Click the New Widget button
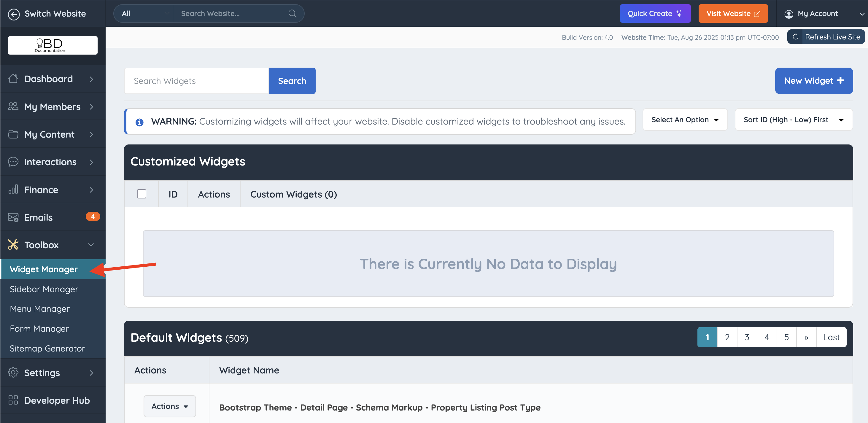This screenshot has height=423, width=868. pyautogui.click(x=813, y=81)
